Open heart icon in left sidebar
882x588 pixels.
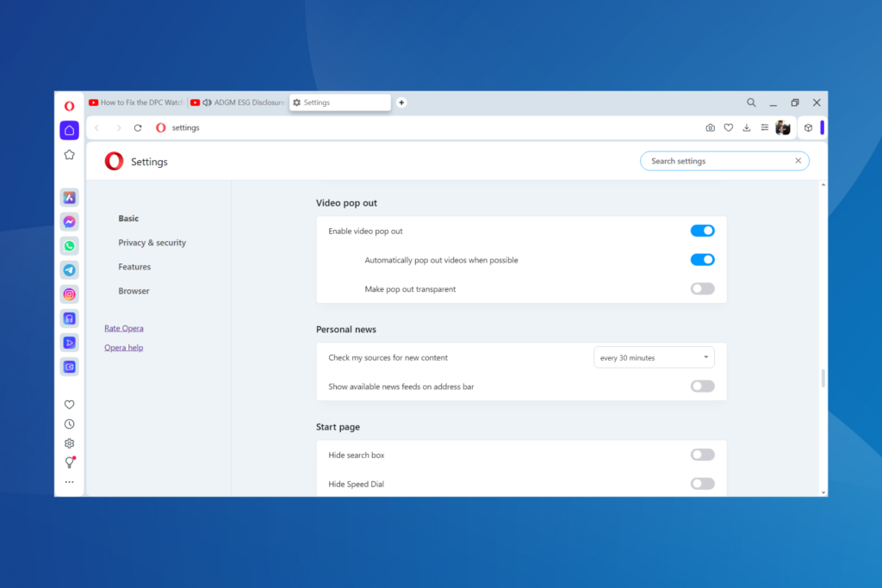coord(69,404)
